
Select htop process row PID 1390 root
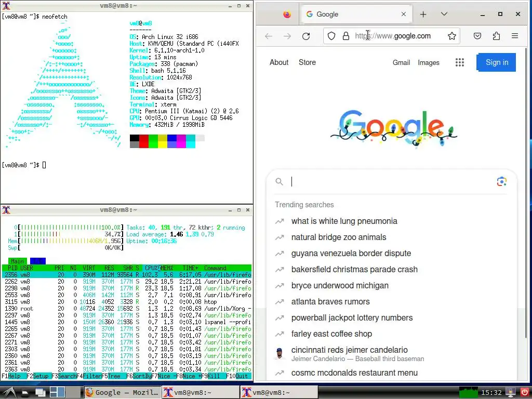point(127,309)
